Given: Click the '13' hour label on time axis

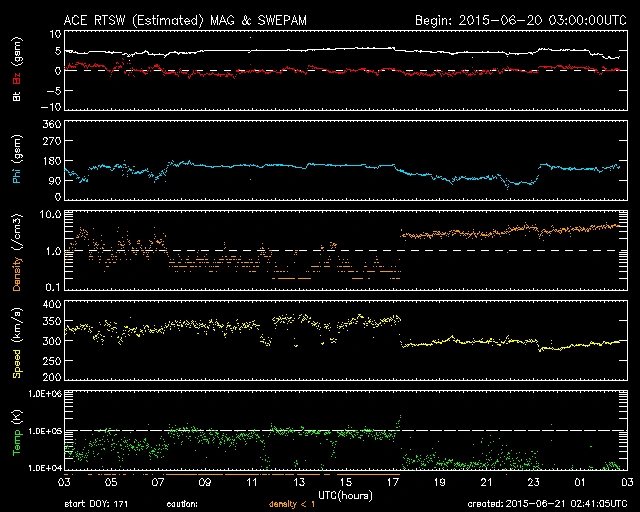Looking at the screenshot, I should (x=299, y=483).
